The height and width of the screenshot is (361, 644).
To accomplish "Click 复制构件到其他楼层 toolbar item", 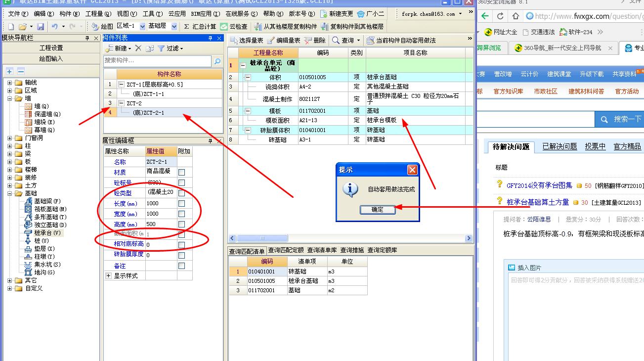I will point(352,26).
